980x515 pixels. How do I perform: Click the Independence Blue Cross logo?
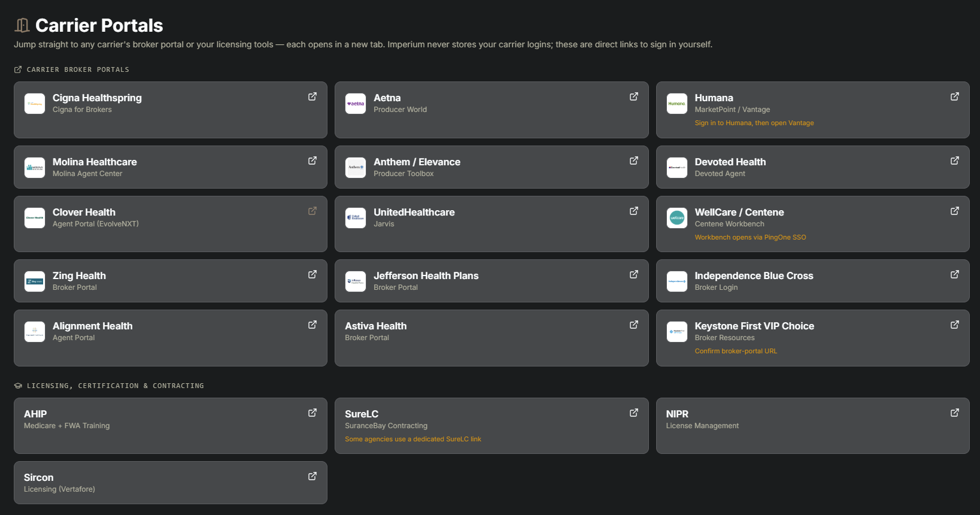pyautogui.click(x=677, y=281)
